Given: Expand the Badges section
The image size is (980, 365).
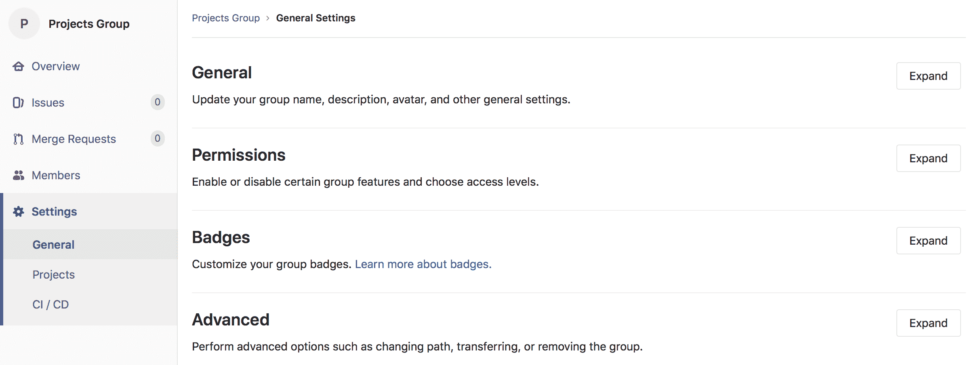Looking at the screenshot, I should (928, 240).
